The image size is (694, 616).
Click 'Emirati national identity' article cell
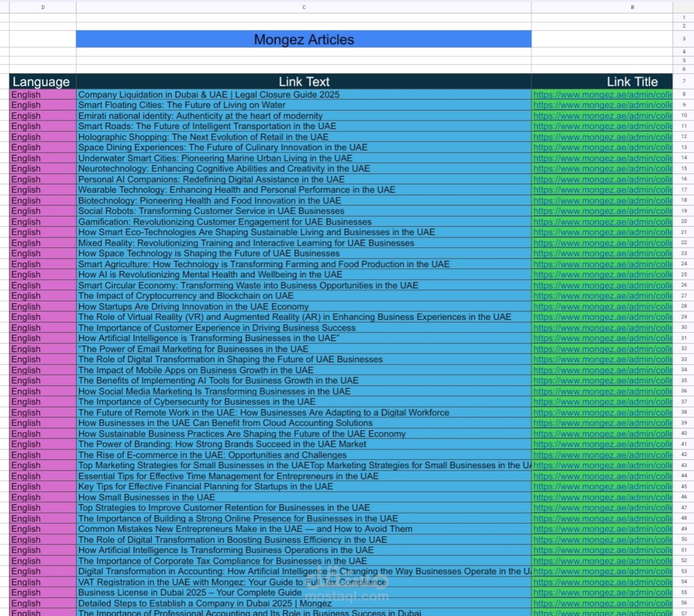tap(304, 116)
